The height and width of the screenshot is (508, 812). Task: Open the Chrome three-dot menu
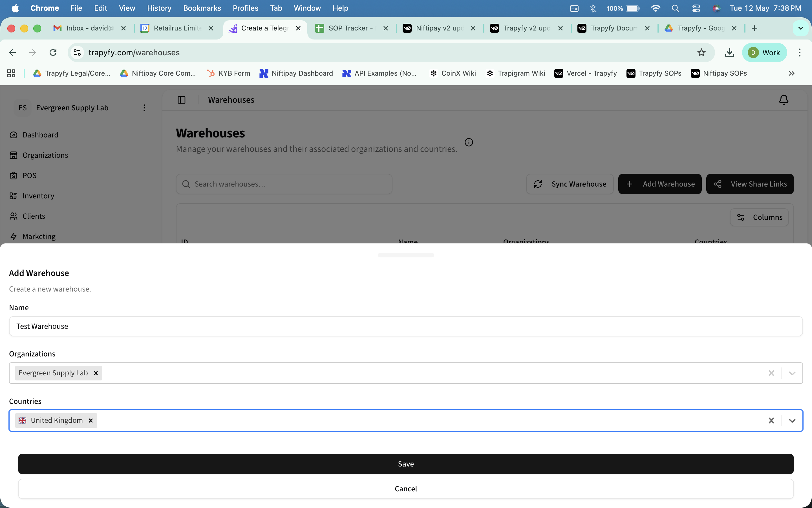800,52
